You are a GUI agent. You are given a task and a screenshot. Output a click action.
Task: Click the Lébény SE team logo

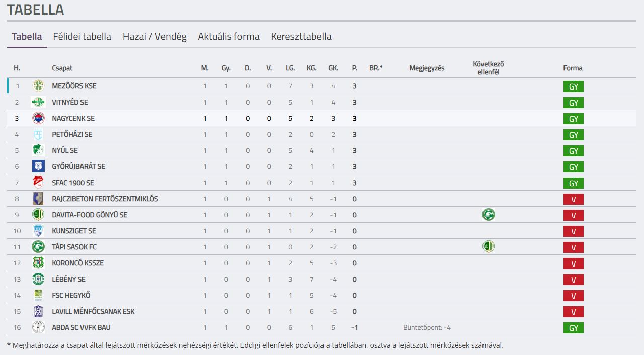pyautogui.click(x=38, y=279)
